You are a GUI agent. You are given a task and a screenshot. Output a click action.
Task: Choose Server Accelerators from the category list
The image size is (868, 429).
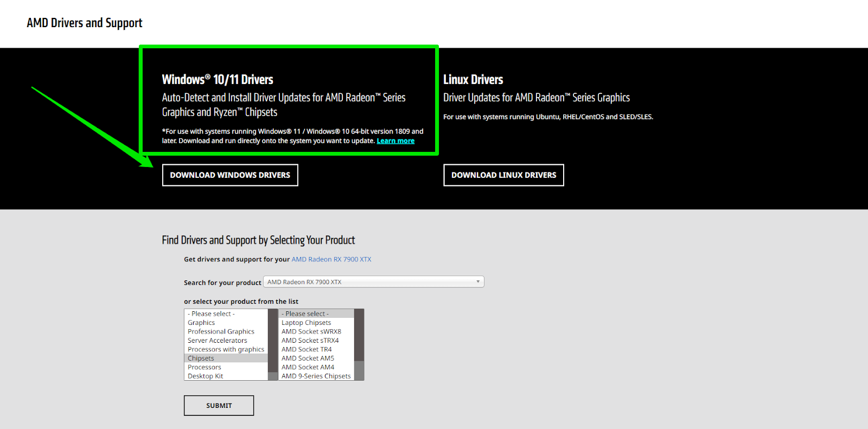coord(226,341)
